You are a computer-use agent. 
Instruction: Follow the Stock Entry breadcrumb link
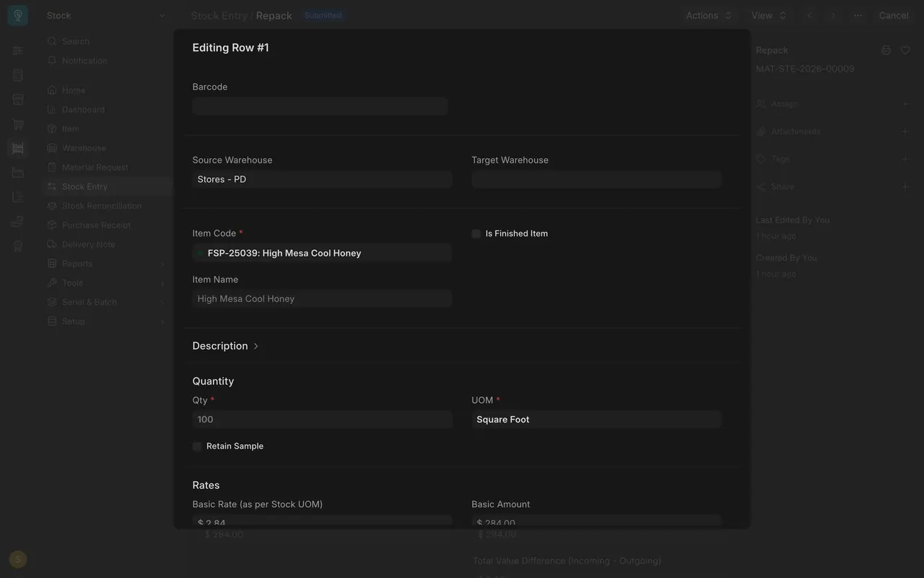point(219,15)
